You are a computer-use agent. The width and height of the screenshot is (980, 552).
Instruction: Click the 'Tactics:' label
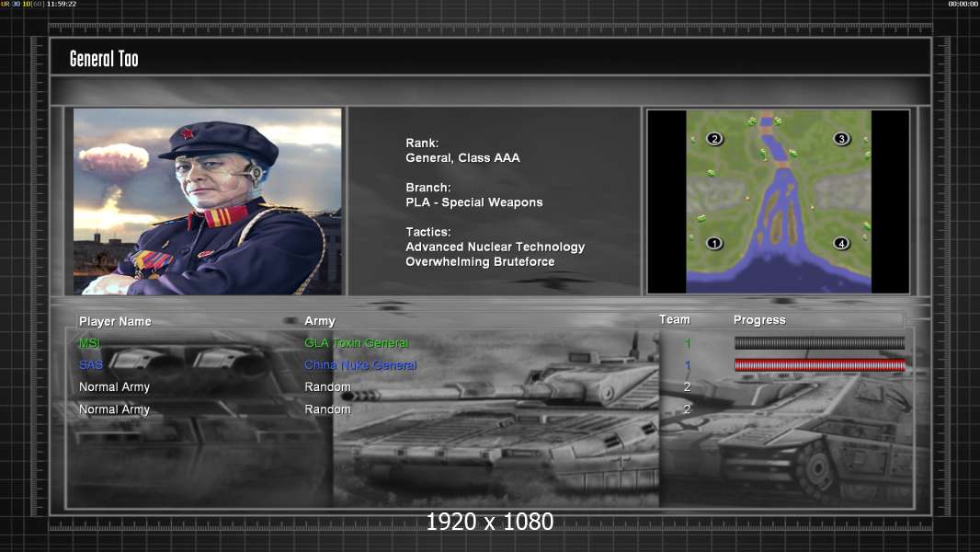click(x=428, y=232)
